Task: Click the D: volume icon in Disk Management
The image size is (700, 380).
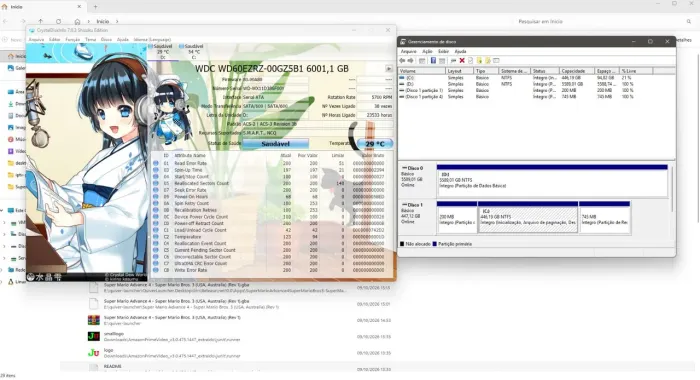Action: pyautogui.click(x=402, y=84)
